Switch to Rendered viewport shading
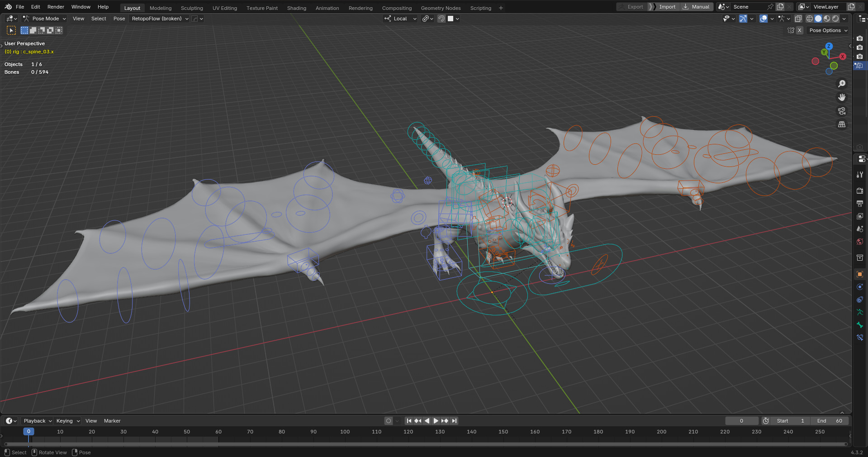 [835, 19]
